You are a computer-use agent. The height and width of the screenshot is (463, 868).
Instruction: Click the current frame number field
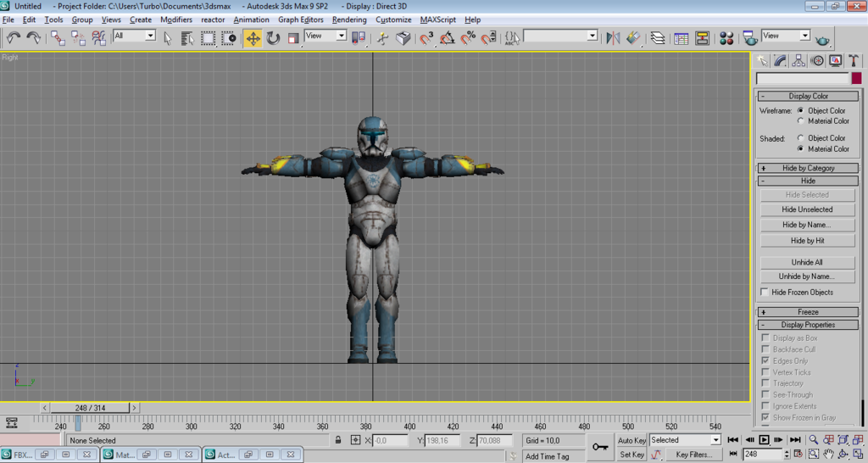click(x=762, y=454)
